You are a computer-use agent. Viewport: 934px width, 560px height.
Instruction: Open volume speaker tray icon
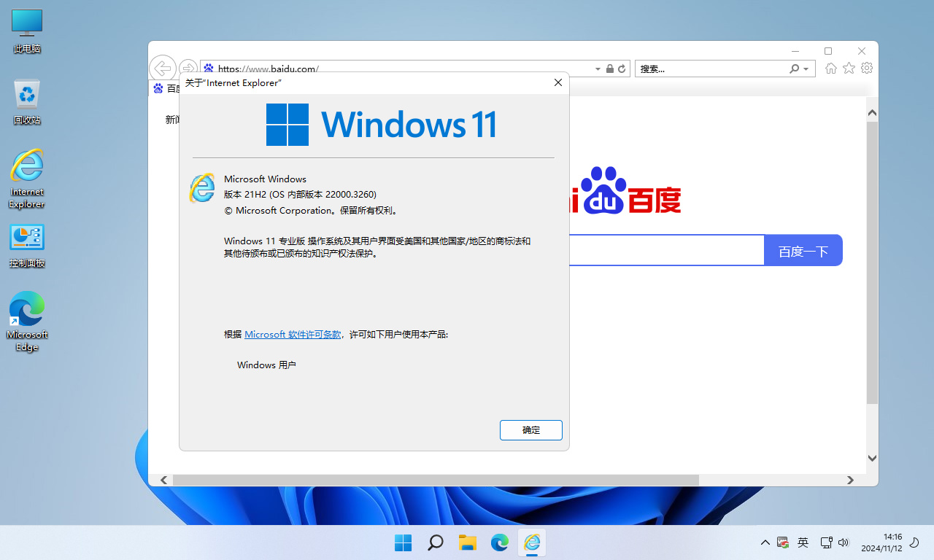(844, 542)
